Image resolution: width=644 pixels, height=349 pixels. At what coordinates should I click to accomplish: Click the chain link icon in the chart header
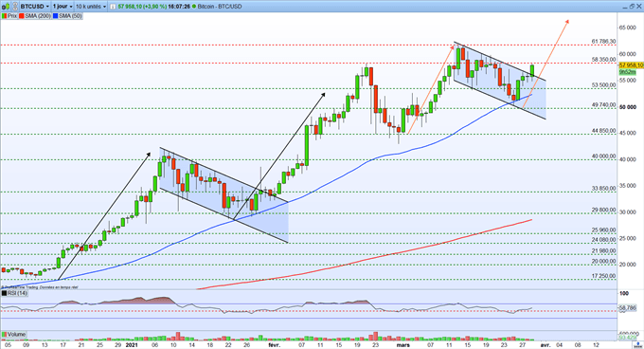[14, 7]
